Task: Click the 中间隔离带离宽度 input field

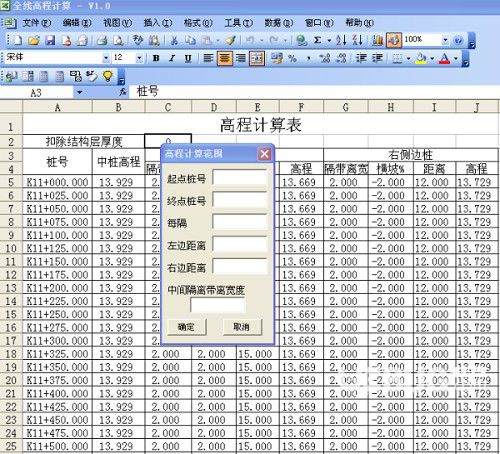Action: click(x=218, y=305)
